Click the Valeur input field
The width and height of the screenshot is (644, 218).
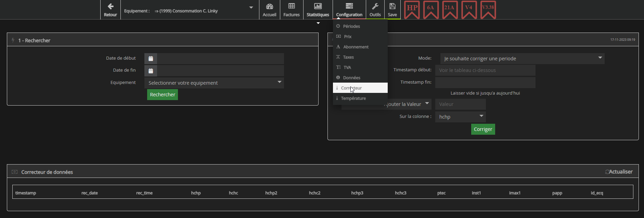461,104
